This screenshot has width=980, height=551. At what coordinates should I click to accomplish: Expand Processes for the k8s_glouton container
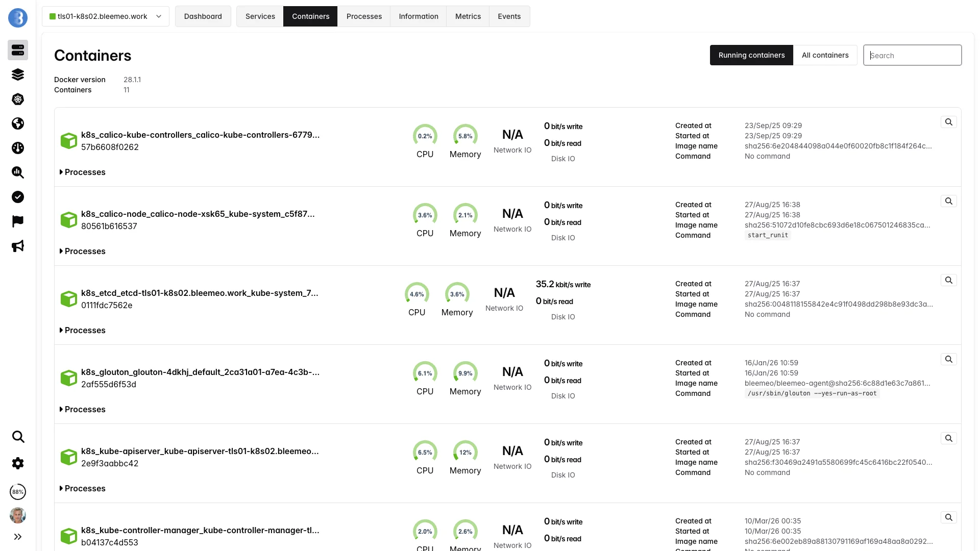point(82,409)
